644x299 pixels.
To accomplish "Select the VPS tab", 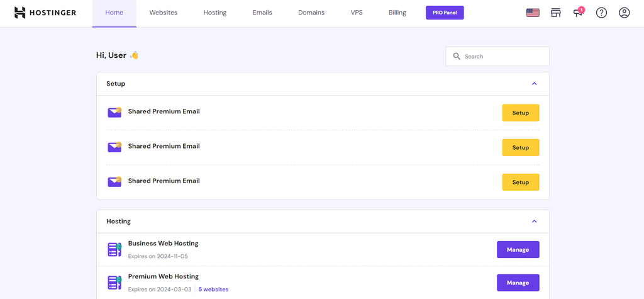I will point(357,13).
